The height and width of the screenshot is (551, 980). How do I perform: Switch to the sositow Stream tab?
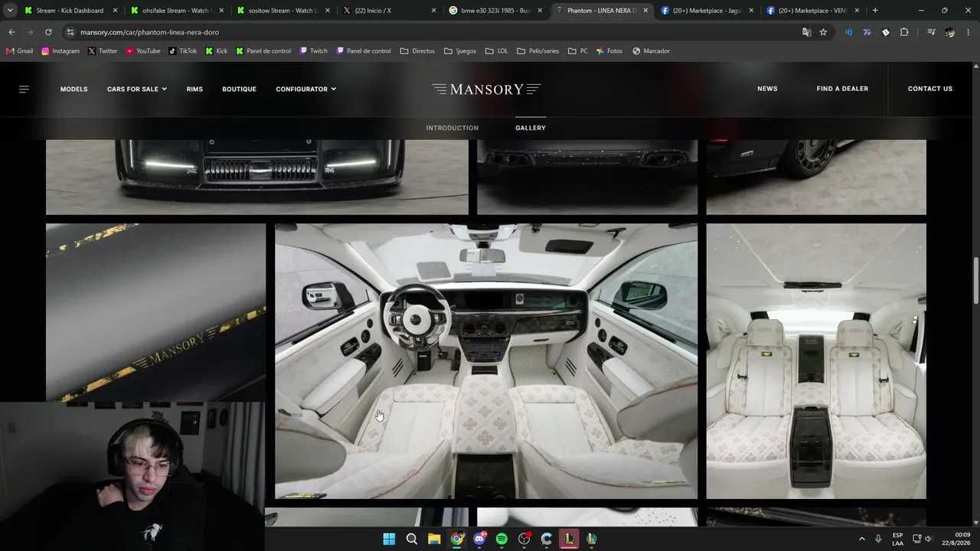[282, 11]
